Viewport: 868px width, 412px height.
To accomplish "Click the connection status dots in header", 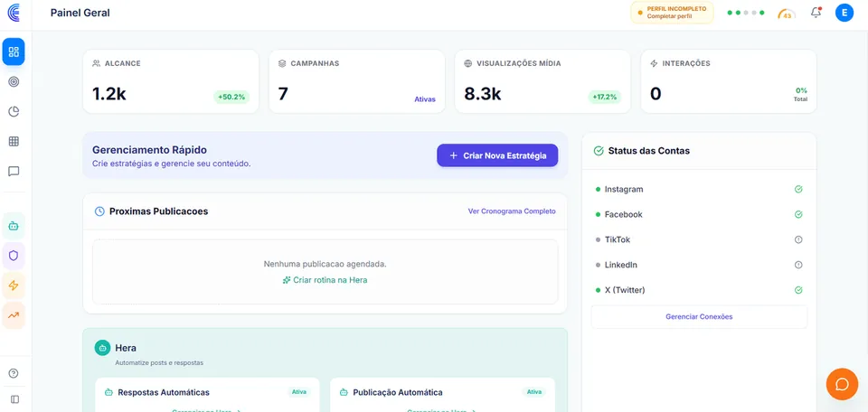I will (x=746, y=13).
